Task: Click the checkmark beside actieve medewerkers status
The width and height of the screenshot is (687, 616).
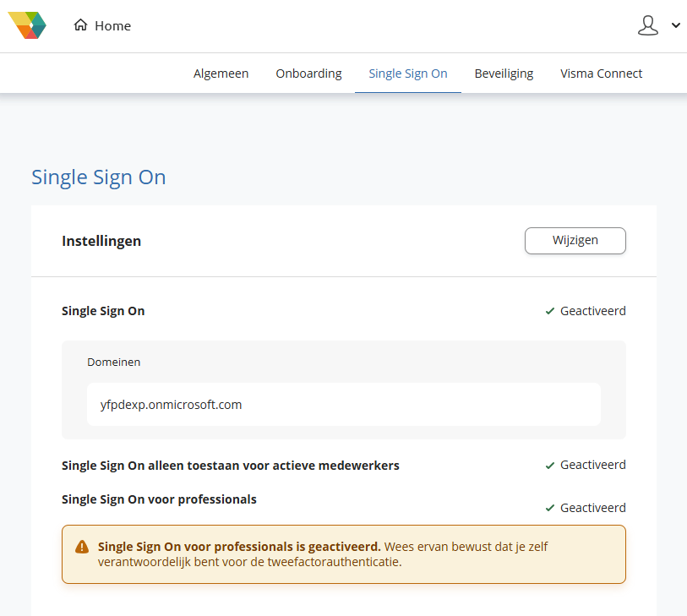Action: 549,464
